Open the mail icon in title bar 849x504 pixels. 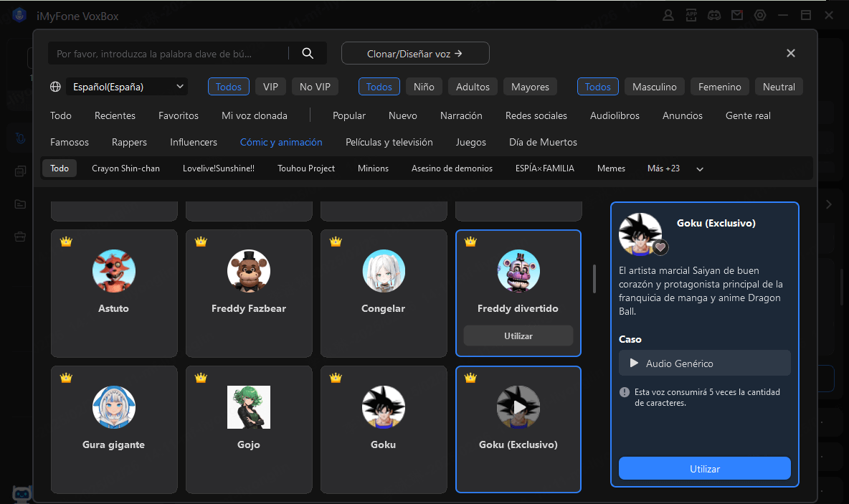pyautogui.click(x=736, y=15)
